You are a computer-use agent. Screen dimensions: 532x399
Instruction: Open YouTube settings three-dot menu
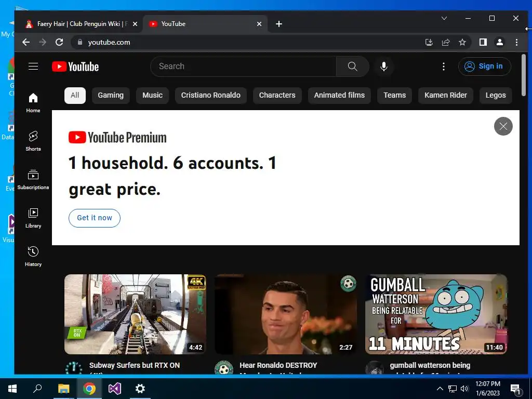444,66
